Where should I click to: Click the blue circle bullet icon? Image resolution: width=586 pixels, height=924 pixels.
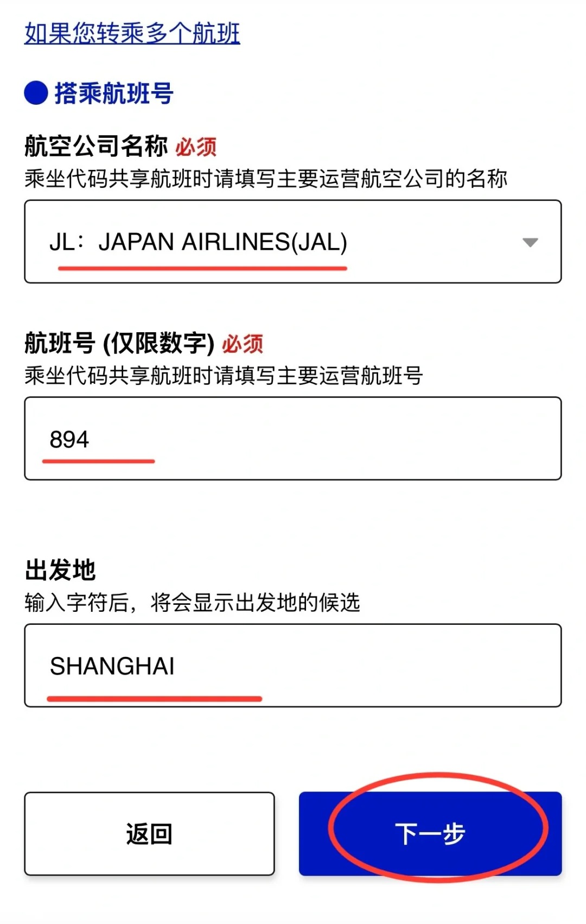click(x=36, y=93)
